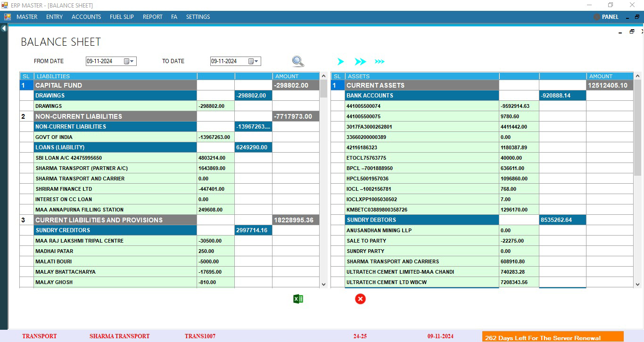Click the PANEL button icon
Screen dimensions: 644x342
click(x=597, y=16)
